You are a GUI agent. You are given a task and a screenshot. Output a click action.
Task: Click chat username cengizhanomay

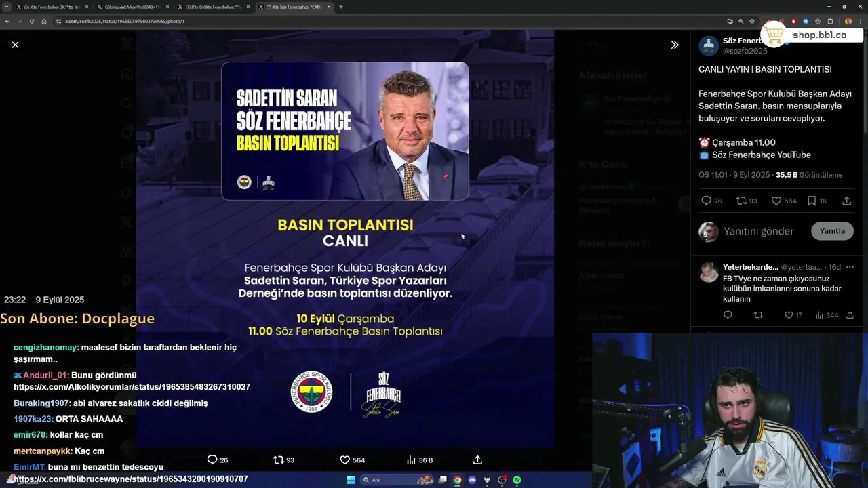pos(45,348)
